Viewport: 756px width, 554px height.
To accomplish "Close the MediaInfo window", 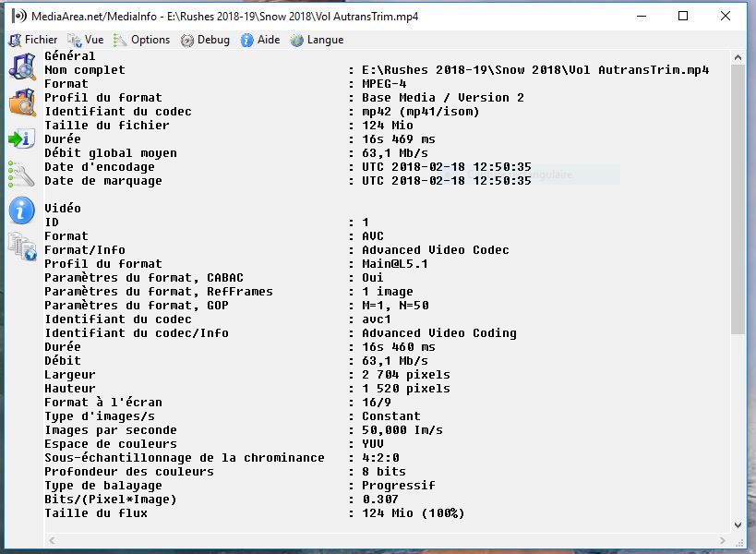I will click(x=726, y=16).
